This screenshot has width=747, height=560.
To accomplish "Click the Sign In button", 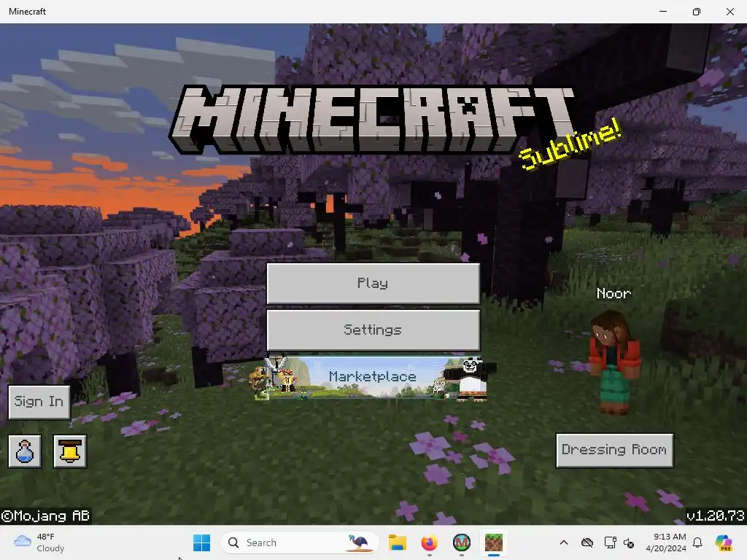I will click(x=39, y=402).
